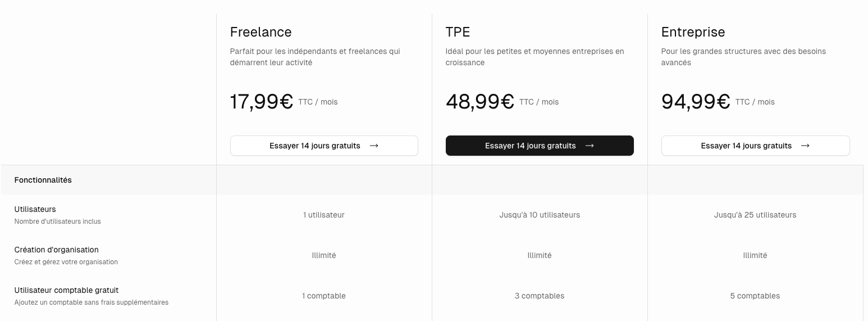Viewport: 868px width, 321px height.
Task: Click Entreprise plan 'Essayer 14 jours gratuits' button
Action: (755, 146)
